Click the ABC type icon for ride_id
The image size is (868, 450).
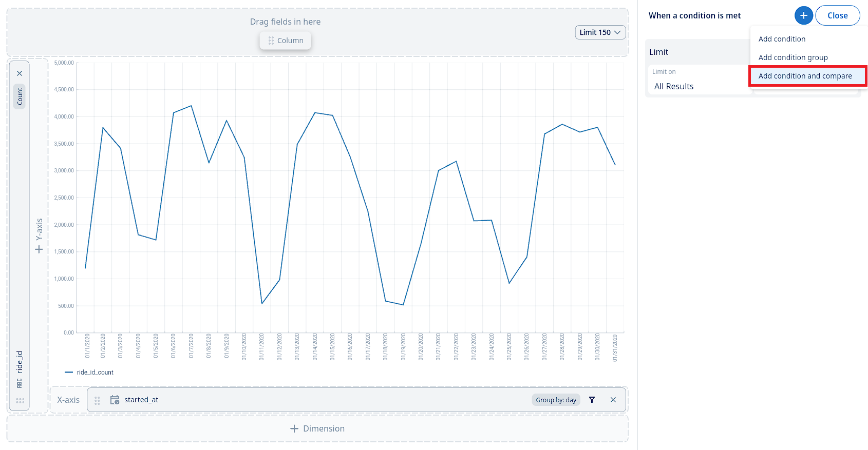coord(20,383)
